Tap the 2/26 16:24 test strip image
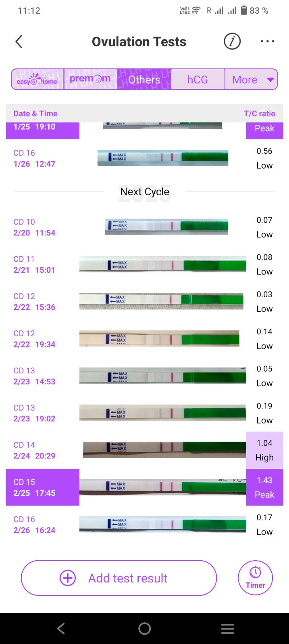 pos(162,524)
